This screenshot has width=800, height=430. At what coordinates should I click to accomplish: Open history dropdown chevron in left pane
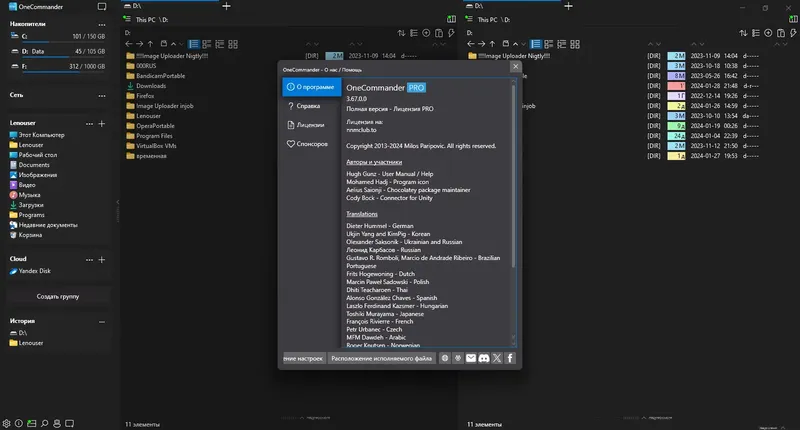[181, 44]
